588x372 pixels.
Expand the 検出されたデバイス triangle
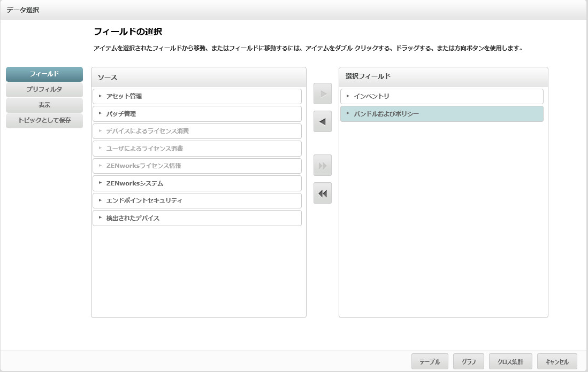tap(100, 218)
